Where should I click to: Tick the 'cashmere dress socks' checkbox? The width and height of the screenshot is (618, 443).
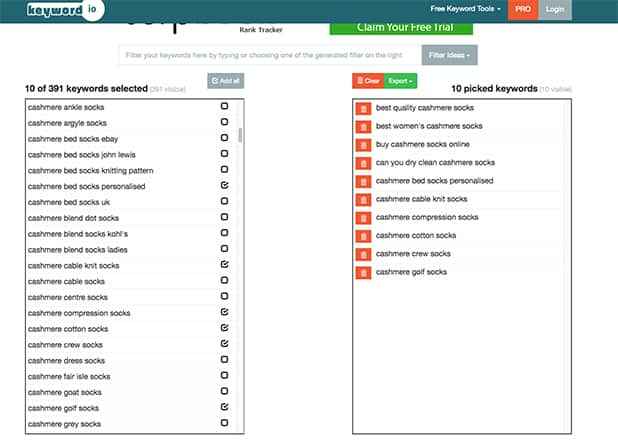pyautogui.click(x=224, y=360)
